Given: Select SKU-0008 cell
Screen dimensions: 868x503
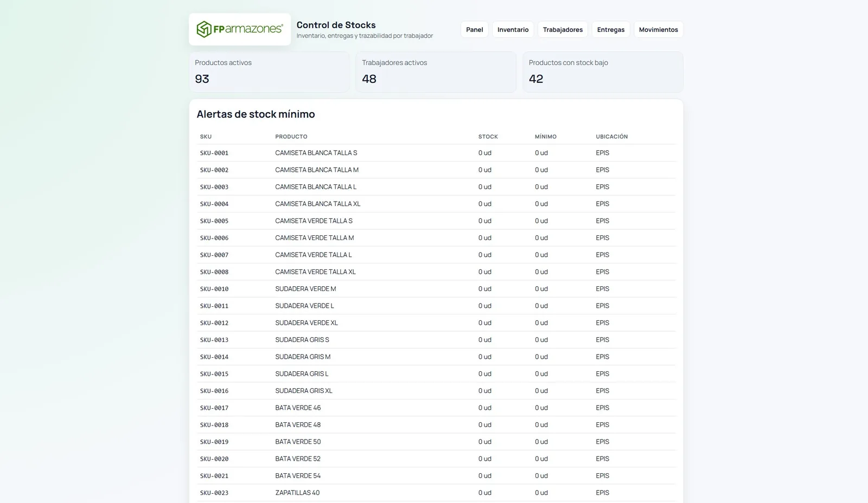Looking at the screenshot, I should click(214, 272).
